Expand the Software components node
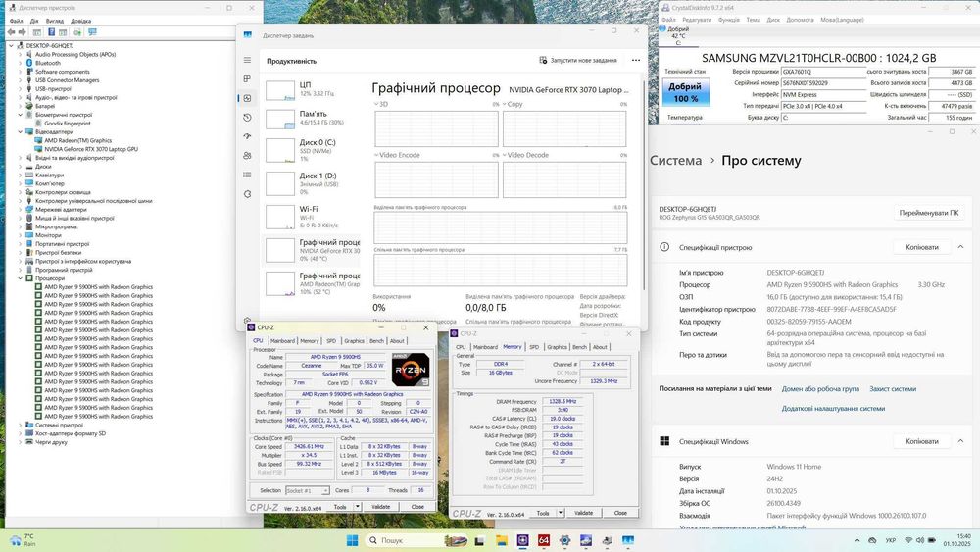This screenshot has height=552, width=980. (x=20, y=72)
